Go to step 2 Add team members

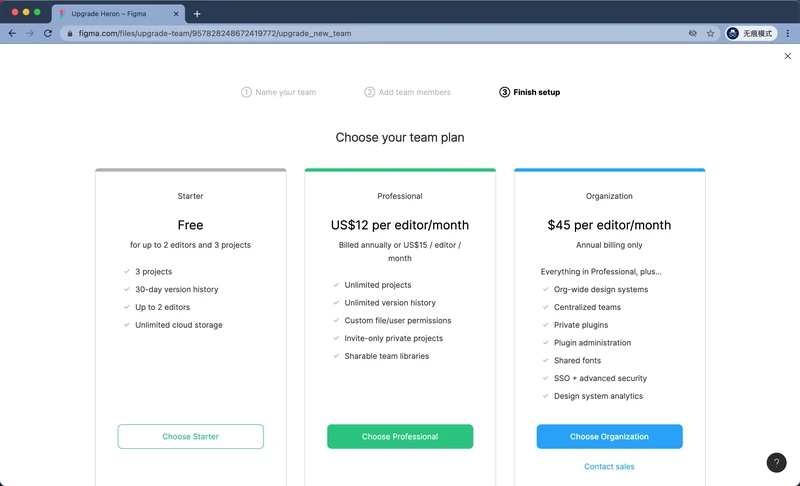(408, 92)
